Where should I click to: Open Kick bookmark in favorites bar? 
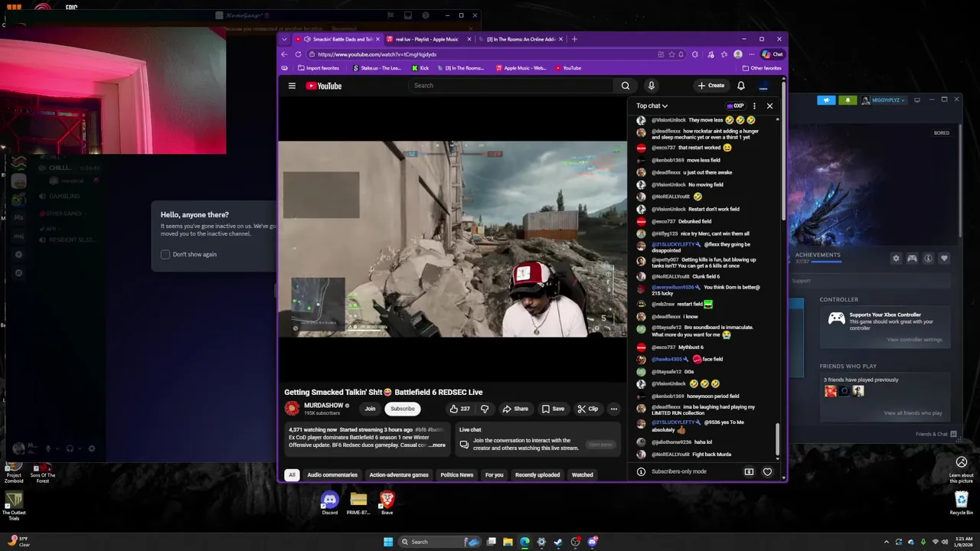pos(420,68)
